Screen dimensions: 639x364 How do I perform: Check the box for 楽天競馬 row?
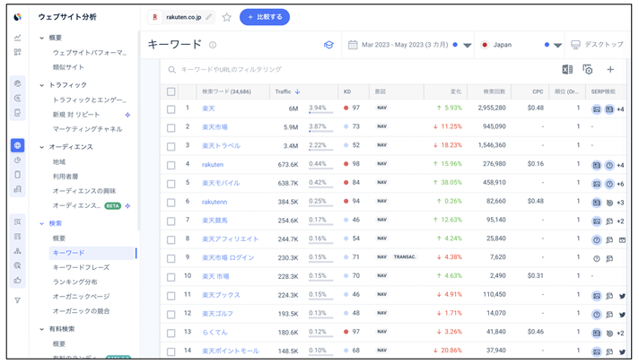[171, 221]
